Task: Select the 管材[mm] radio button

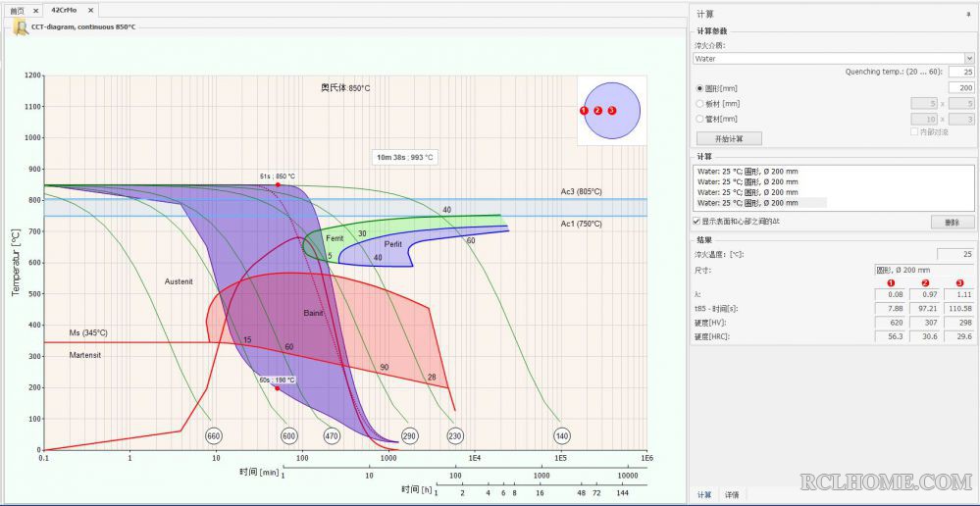Action: [700, 119]
